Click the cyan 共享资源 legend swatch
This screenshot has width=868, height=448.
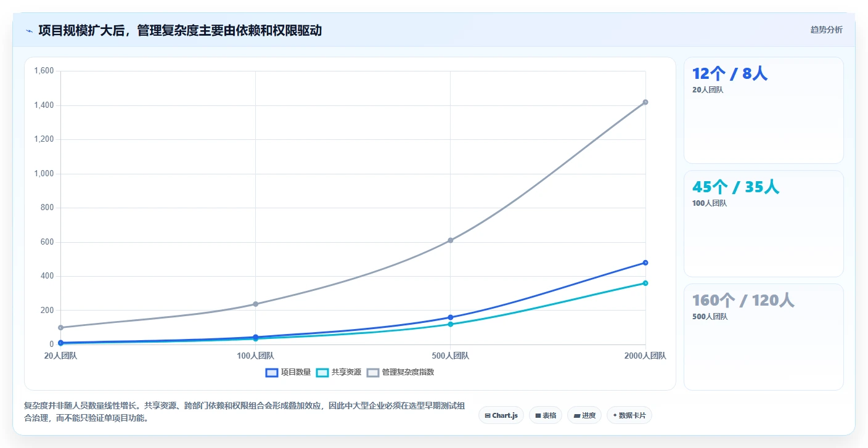(x=322, y=372)
